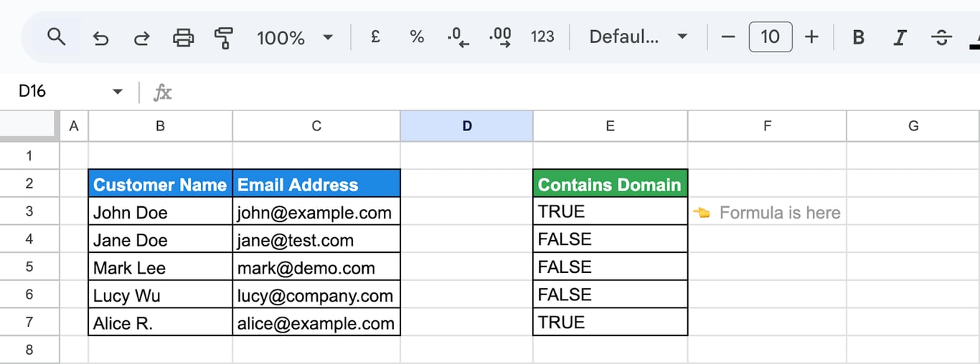Open the Name box dropdown arrow
980x364 pixels.
(118, 92)
